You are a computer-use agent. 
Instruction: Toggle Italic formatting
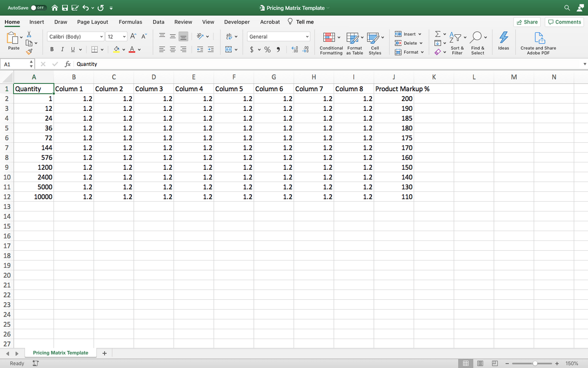click(63, 50)
